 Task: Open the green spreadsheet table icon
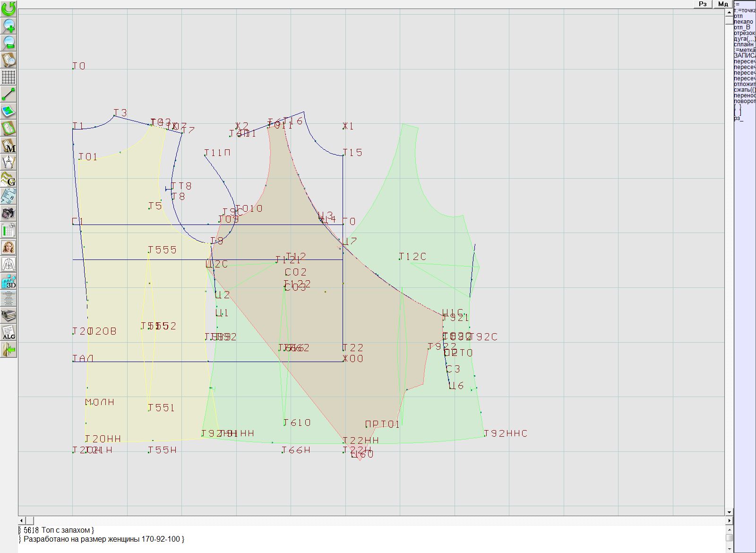pos(9,230)
